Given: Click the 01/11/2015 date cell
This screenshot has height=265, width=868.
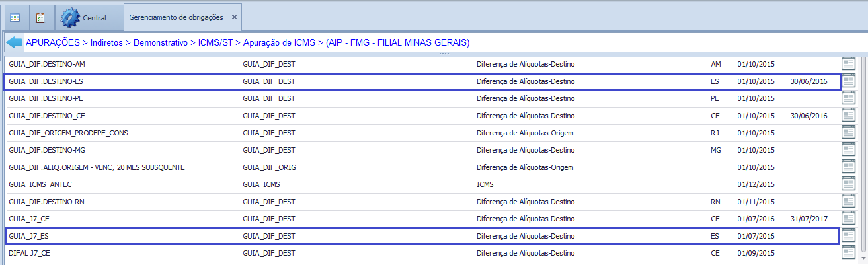Looking at the screenshot, I should (x=756, y=202).
